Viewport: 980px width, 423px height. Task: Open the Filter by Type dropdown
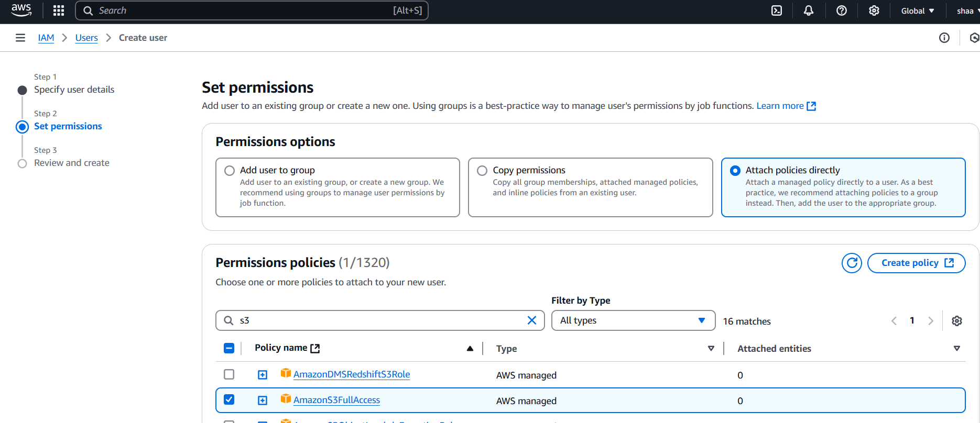pyautogui.click(x=633, y=320)
